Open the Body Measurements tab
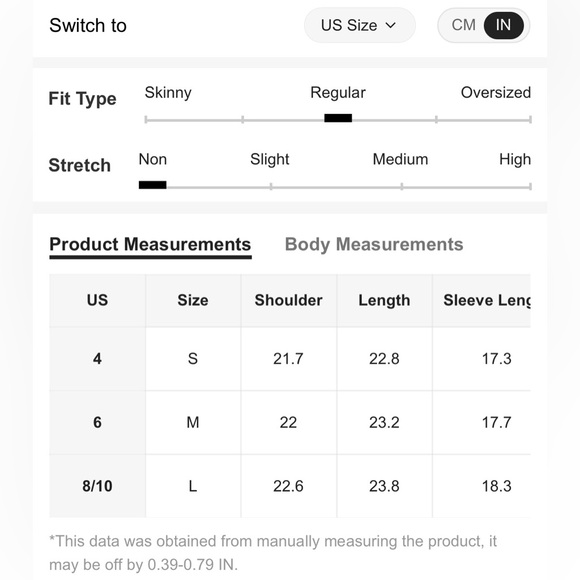The image size is (580, 580). point(374,245)
